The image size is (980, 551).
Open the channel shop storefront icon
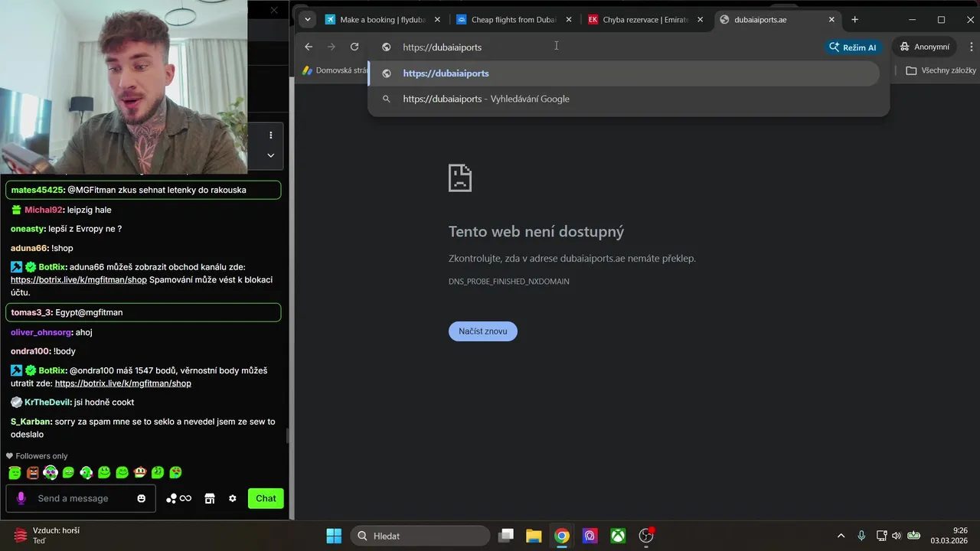coord(210,498)
